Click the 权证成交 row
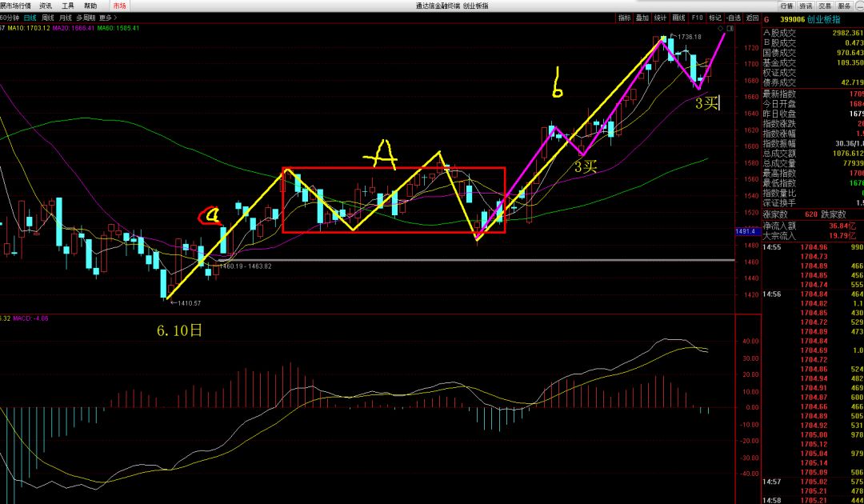The width and height of the screenshot is (864, 504). (x=813, y=73)
